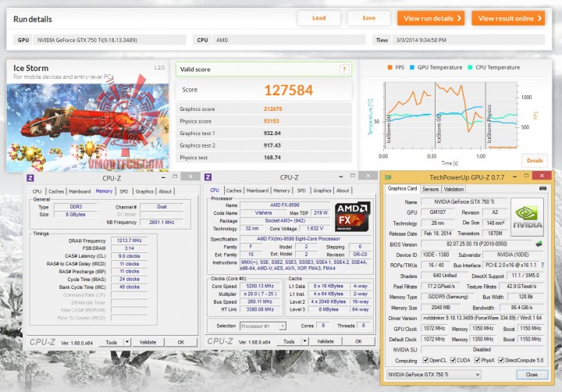This screenshot has width=562, height=392.
Task: Click View result online button
Action: 509,18
